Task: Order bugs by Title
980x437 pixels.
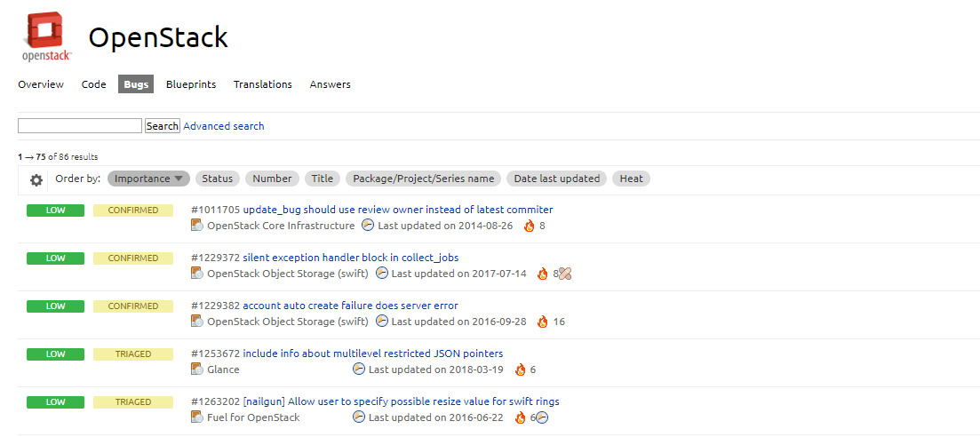Action: pyautogui.click(x=323, y=179)
